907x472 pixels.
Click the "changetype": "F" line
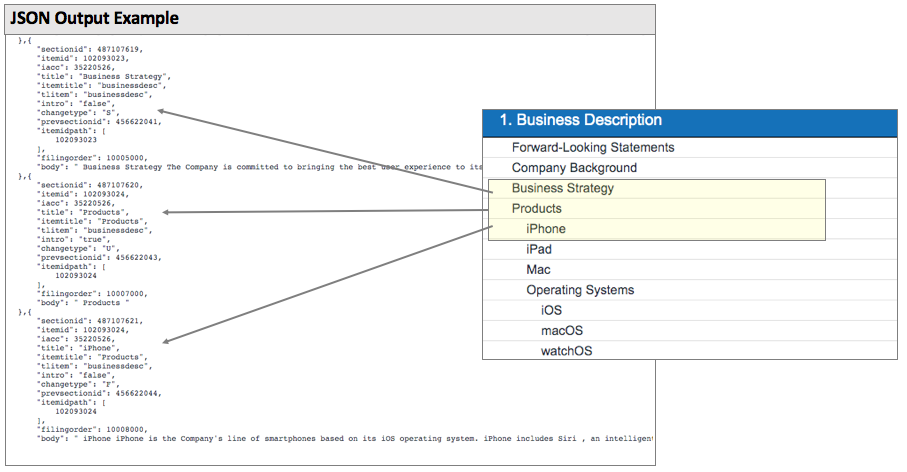78,385
